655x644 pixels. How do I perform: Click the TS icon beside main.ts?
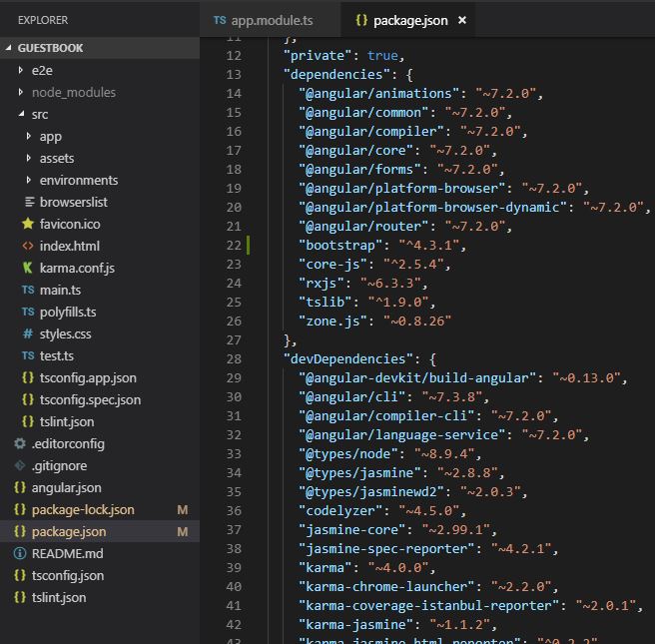28,290
